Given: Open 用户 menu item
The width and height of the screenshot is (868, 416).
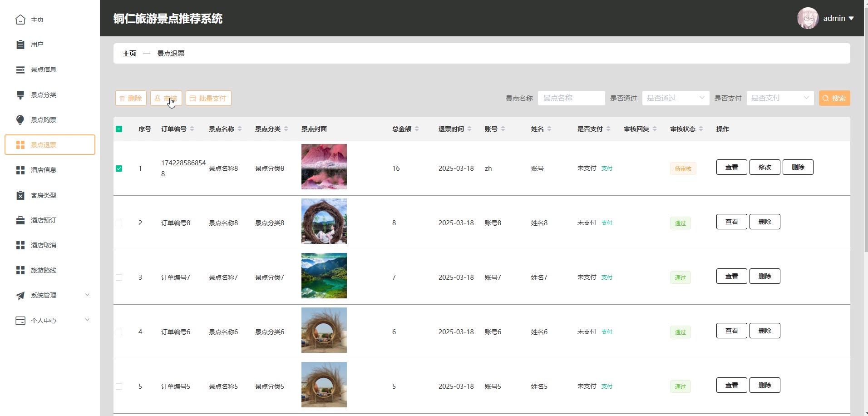Looking at the screenshot, I should pyautogui.click(x=50, y=45).
